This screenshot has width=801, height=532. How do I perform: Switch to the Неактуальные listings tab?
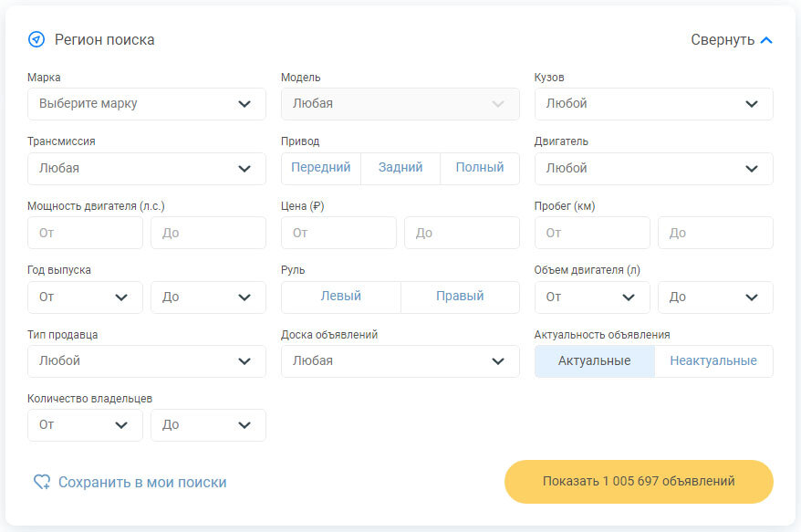point(713,361)
